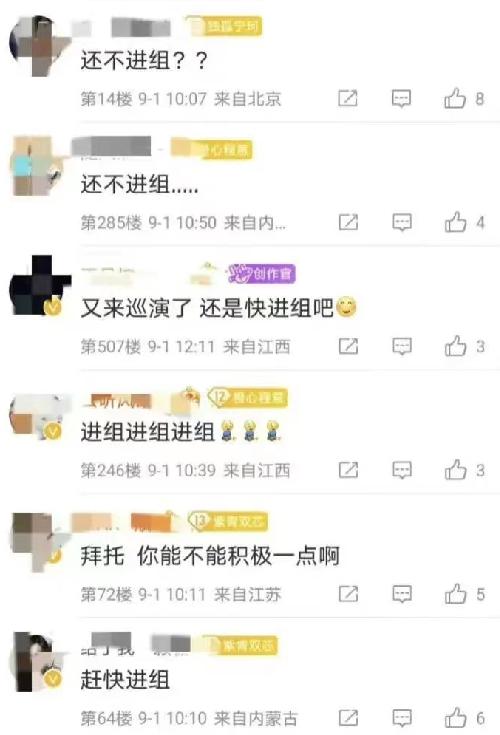
Task: Open the level 13 fan badge
Action: [228, 521]
